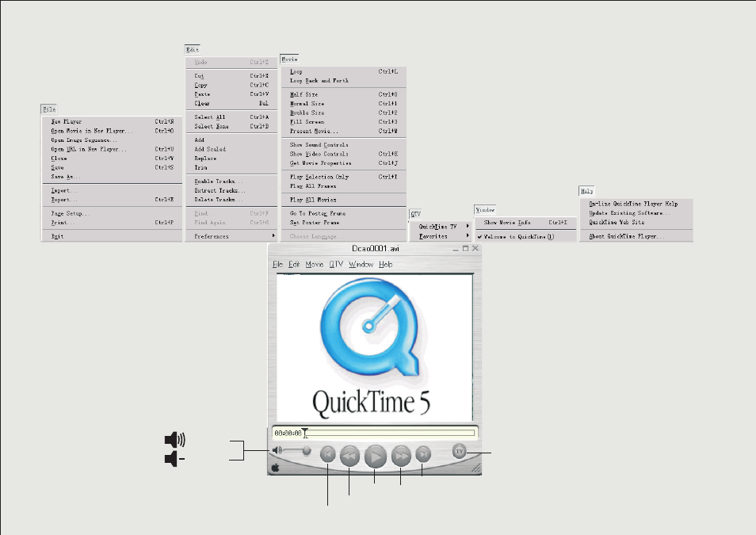Select Open Image Sequence...

pos(112,140)
